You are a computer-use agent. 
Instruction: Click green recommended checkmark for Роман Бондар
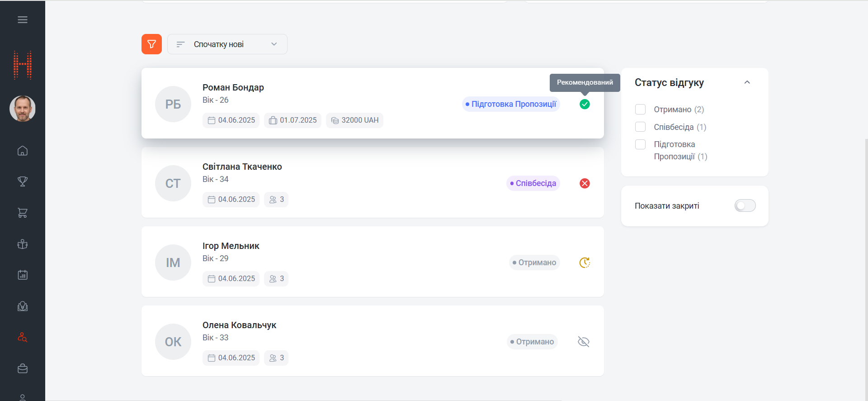click(x=585, y=104)
